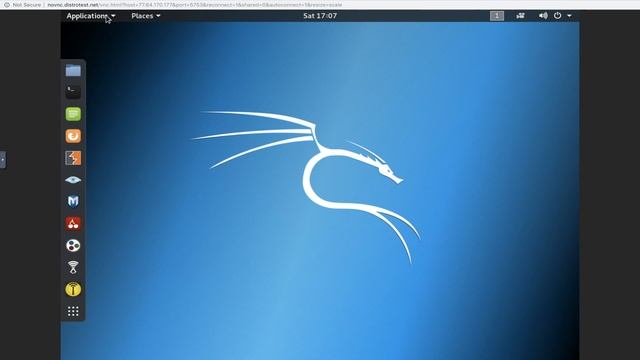The height and width of the screenshot is (360, 640).
Task: Open the orange-gray split face dock icon
Action: (73, 158)
